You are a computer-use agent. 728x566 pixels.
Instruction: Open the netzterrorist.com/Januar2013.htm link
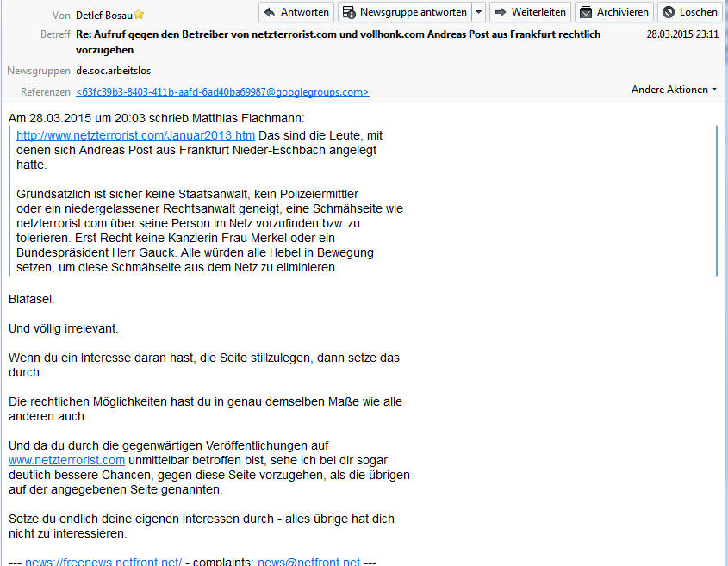(x=135, y=135)
